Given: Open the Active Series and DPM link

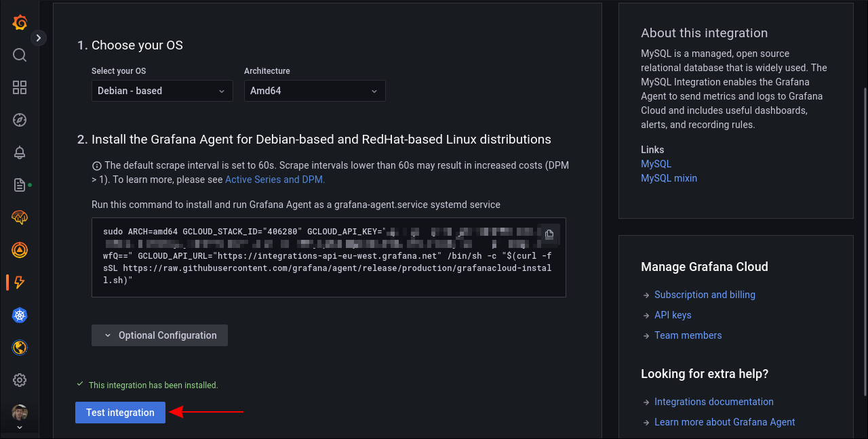Looking at the screenshot, I should pyautogui.click(x=274, y=179).
